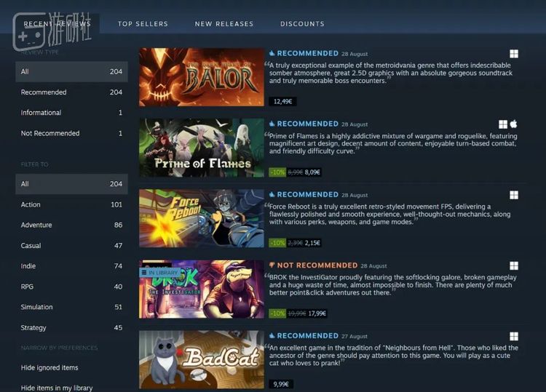The image size is (546, 392).
Task: Filter reviews to Not Recommended only
Action: (72, 133)
